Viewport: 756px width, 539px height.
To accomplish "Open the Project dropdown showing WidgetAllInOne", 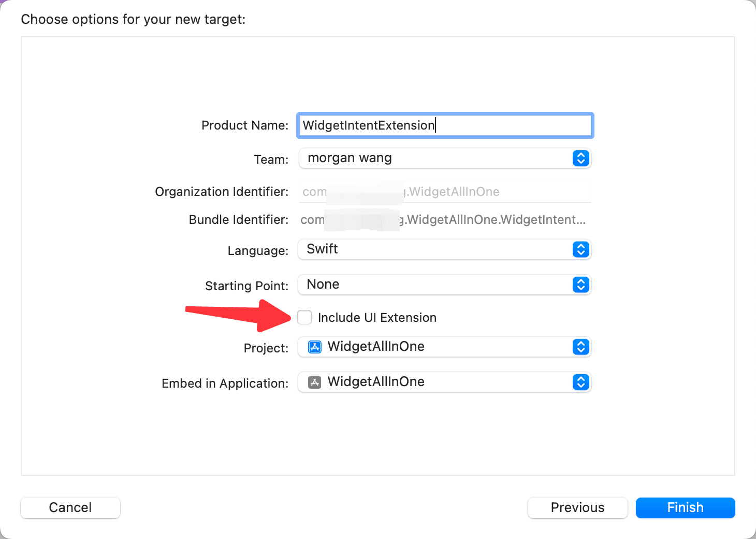I will pyautogui.click(x=445, y=347).
